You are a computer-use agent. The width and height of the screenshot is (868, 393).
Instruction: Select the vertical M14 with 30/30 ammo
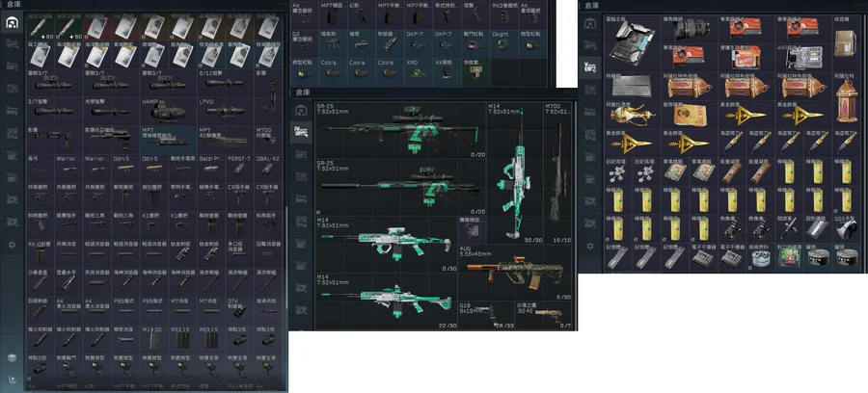(514, 172)
